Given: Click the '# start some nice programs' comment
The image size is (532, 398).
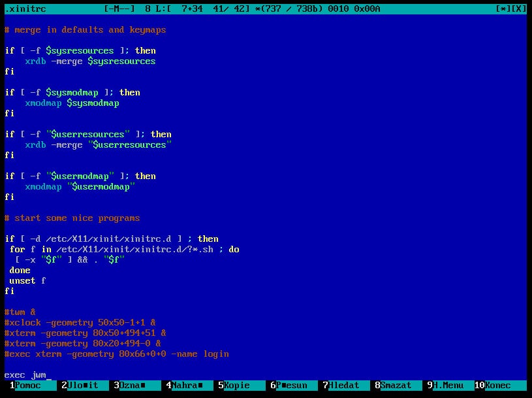Looking at the screenshot, I should (72, 218).
